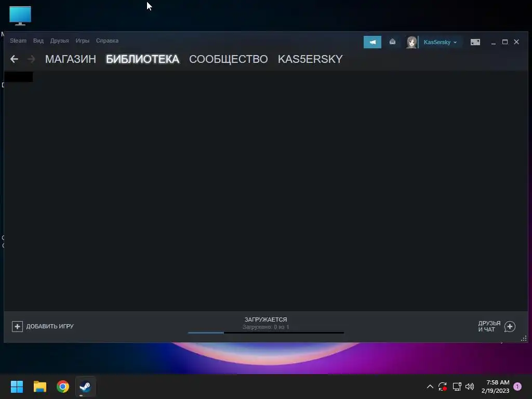Go forward with the forward arrow
The height and width of the screenshot is (399, 532).
click(31, 59)
